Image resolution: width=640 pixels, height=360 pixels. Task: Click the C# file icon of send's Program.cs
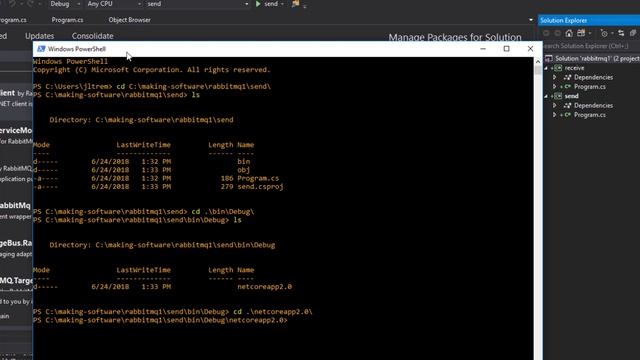point(567,115)
